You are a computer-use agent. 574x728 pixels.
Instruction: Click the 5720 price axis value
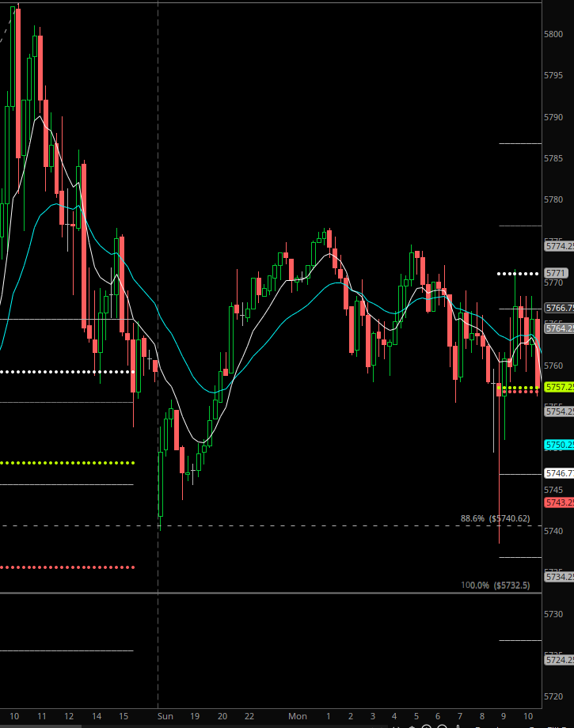click(553, 696)
